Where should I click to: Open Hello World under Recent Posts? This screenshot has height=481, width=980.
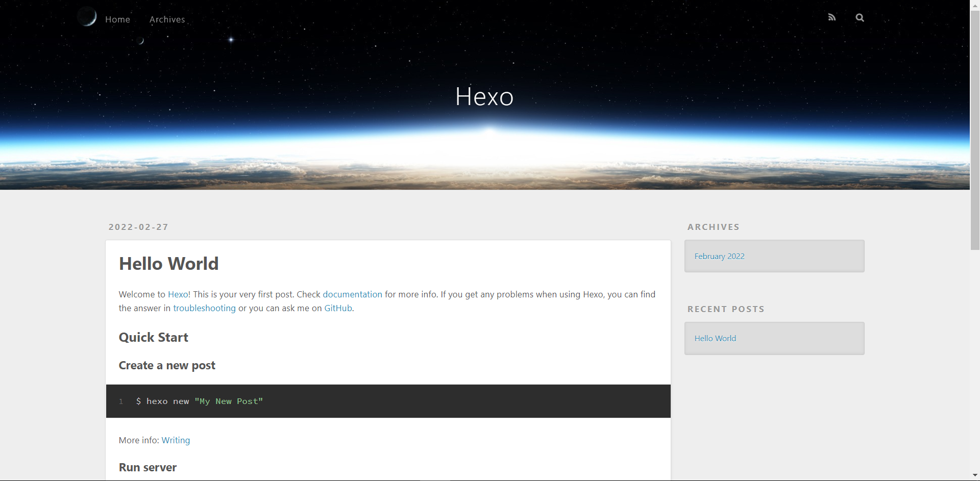coord(715,338)
